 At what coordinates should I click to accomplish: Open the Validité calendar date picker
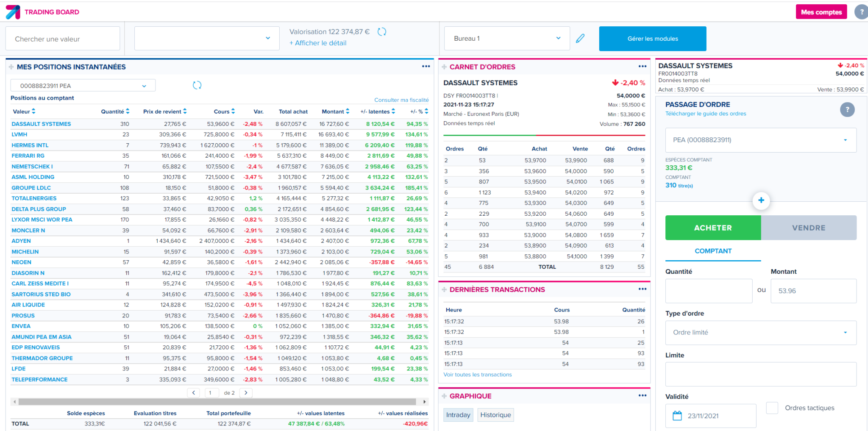tap(677, 416)
